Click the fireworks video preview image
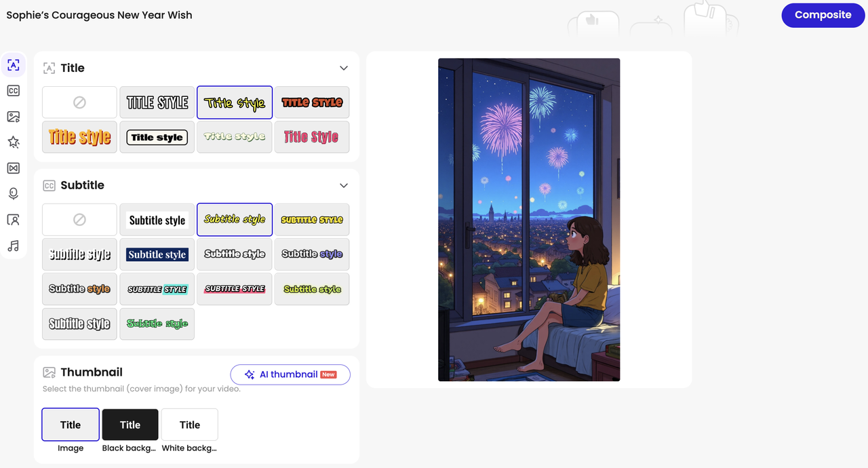 529,220
